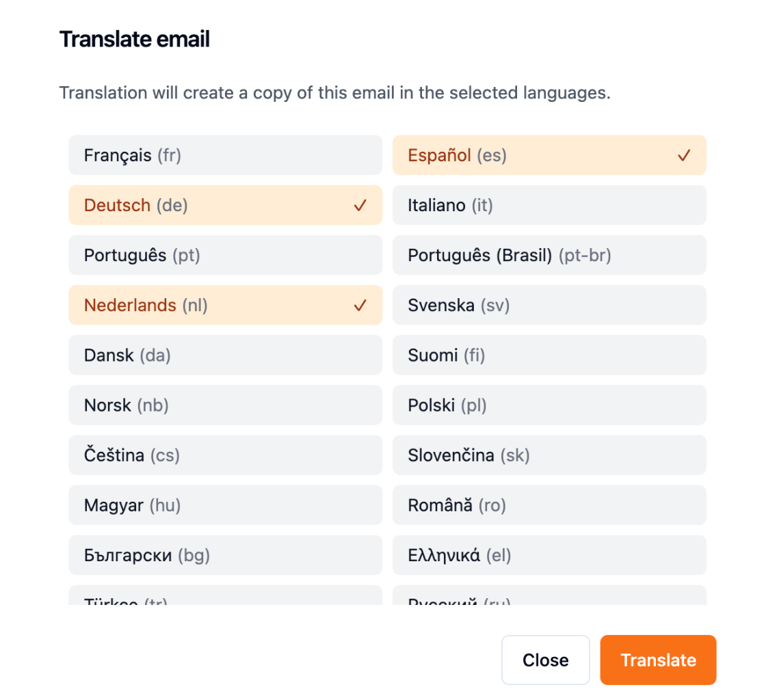The width and height of the screenshot is (766, 700).
Task: Select Português (Brasil) (pt-br)
Action: [549, 255]
